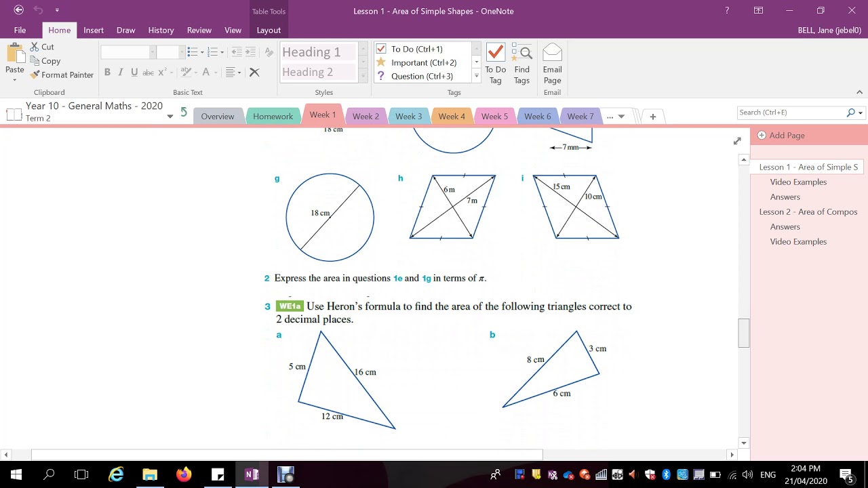Expand the Tags gallery more arrow
This screenshot has height=488, width=868.
476,76
